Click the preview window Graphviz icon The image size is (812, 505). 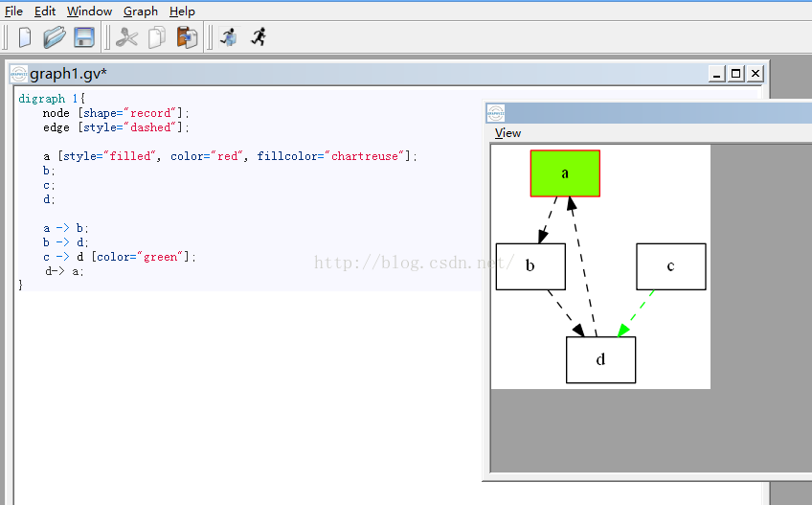(x=496, y=113)
